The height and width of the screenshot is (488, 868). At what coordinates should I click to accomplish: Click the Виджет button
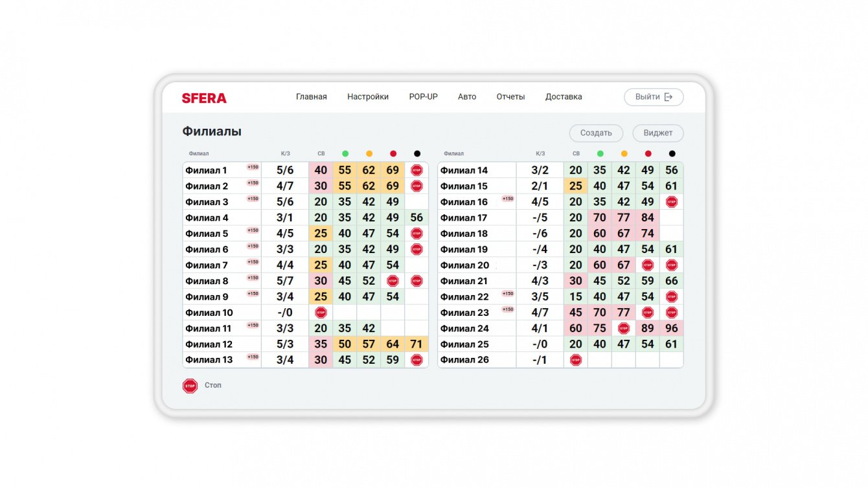click(658, 133)
